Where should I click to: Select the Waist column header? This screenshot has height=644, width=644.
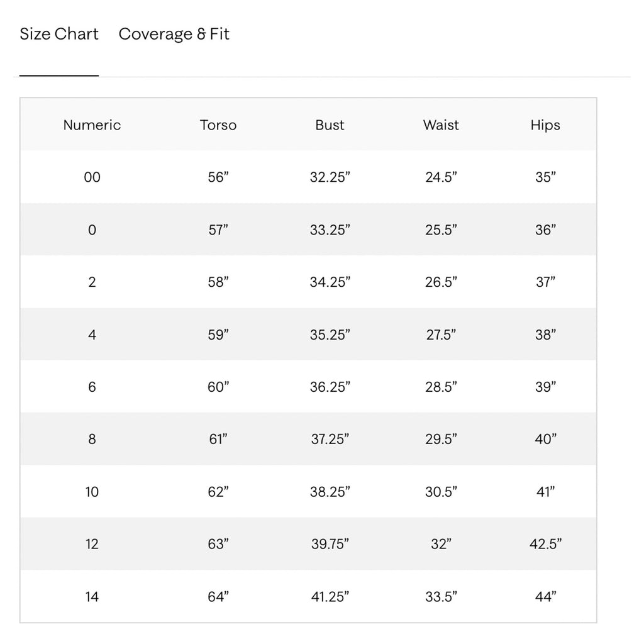(x=441, y=125)
